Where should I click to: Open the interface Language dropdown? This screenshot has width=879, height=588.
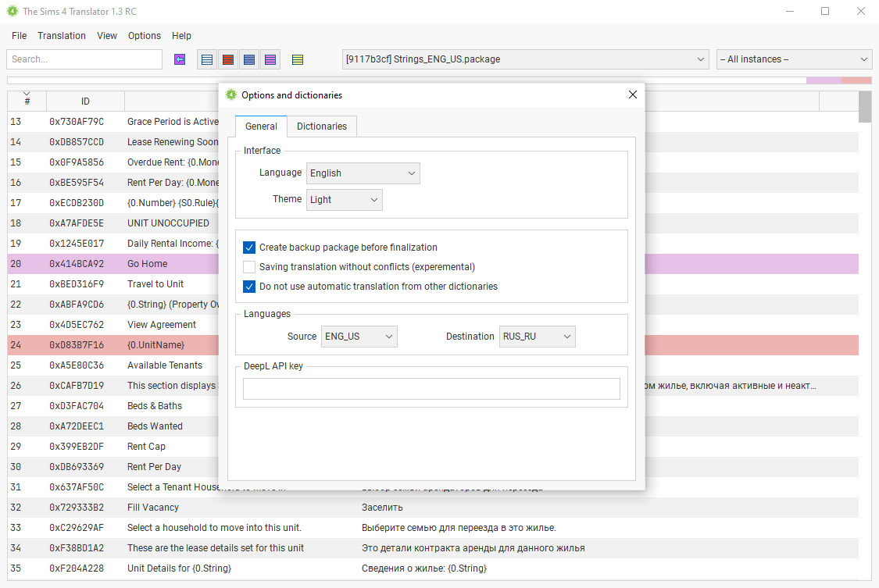[x=363, y=173]
